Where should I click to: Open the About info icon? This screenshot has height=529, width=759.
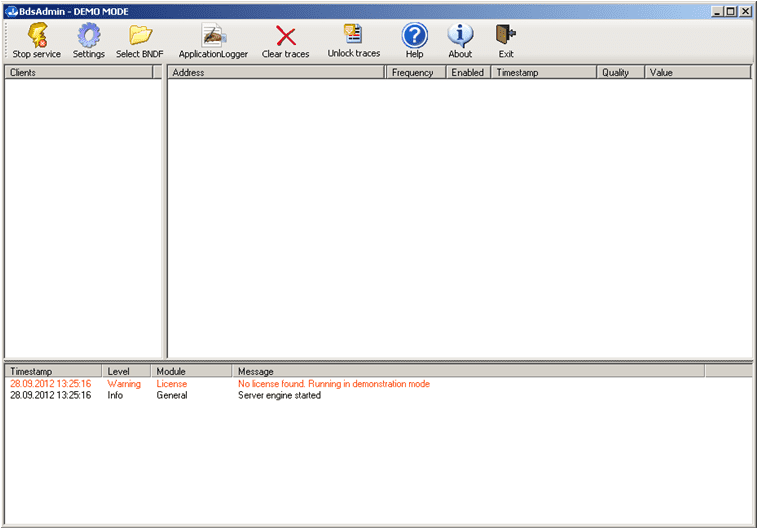[x=460, y=37]
